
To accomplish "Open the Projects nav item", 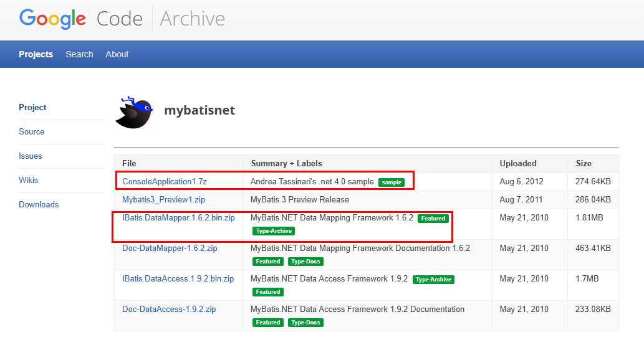I will pos(36,54).
